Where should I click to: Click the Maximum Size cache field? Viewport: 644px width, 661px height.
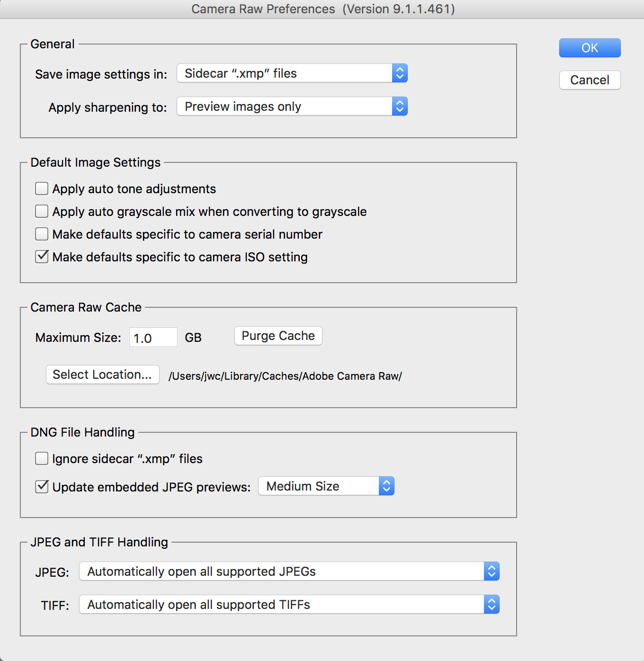153,337
